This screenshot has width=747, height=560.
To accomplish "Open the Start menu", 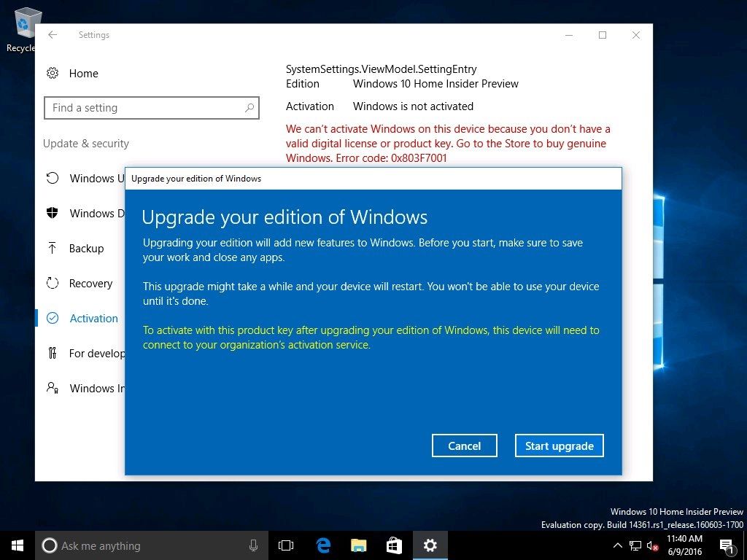I will coord(17,545).
